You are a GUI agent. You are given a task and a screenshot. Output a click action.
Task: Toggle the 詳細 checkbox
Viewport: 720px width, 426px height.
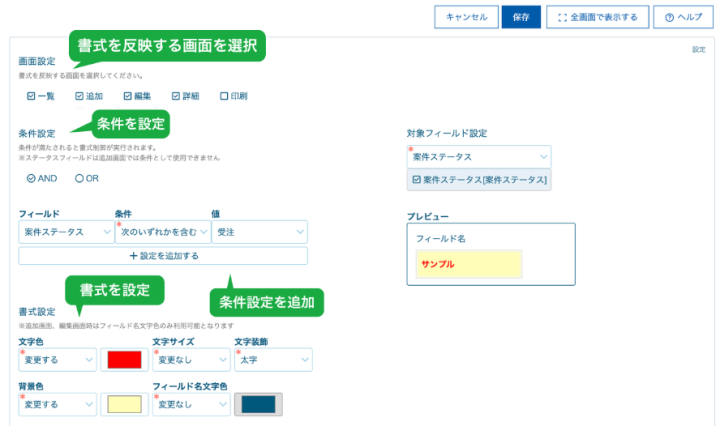[176, 96]
